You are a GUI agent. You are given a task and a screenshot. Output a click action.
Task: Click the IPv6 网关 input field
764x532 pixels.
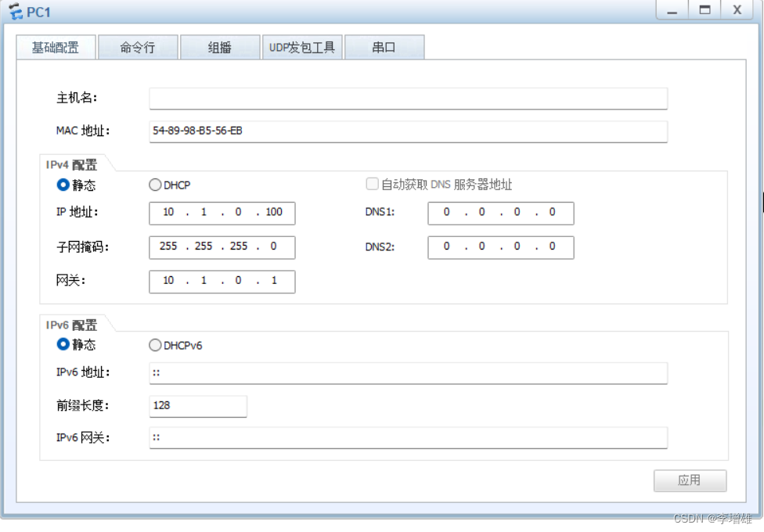(x=409, y=437)
